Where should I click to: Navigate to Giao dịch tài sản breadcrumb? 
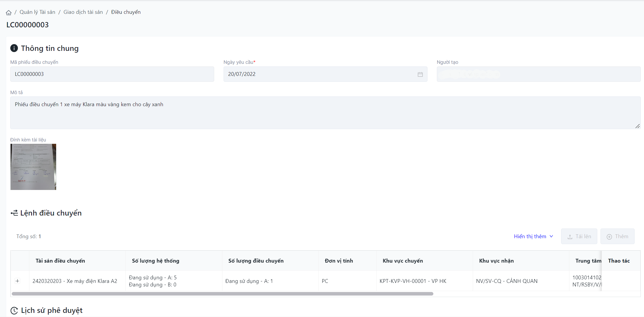pyautogui.click(x=83, y=12)
